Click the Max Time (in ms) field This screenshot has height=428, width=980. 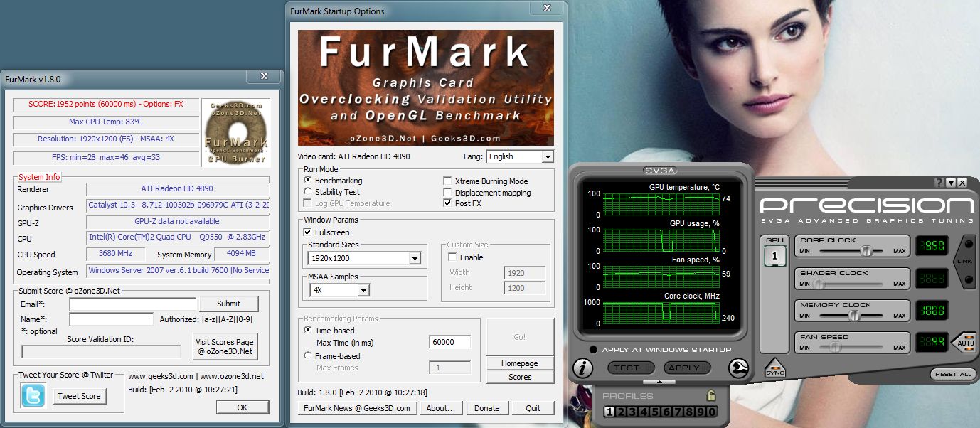pos(450,342)
